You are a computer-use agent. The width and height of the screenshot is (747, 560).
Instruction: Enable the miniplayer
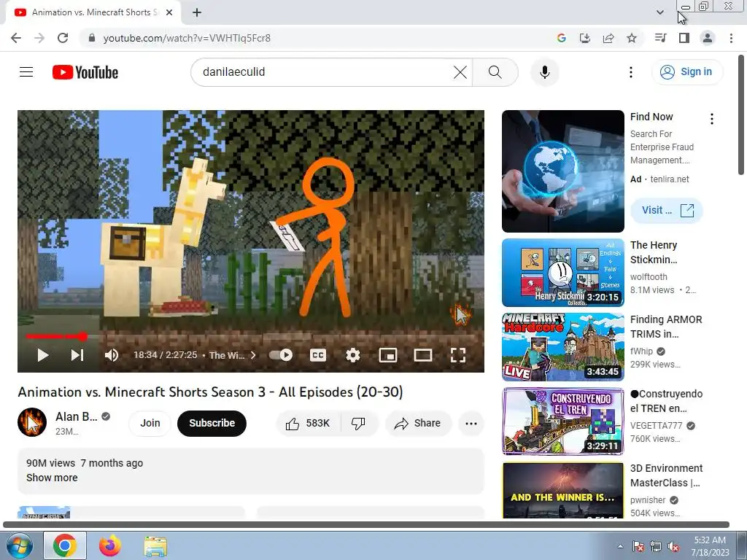(x=388, y=355)
